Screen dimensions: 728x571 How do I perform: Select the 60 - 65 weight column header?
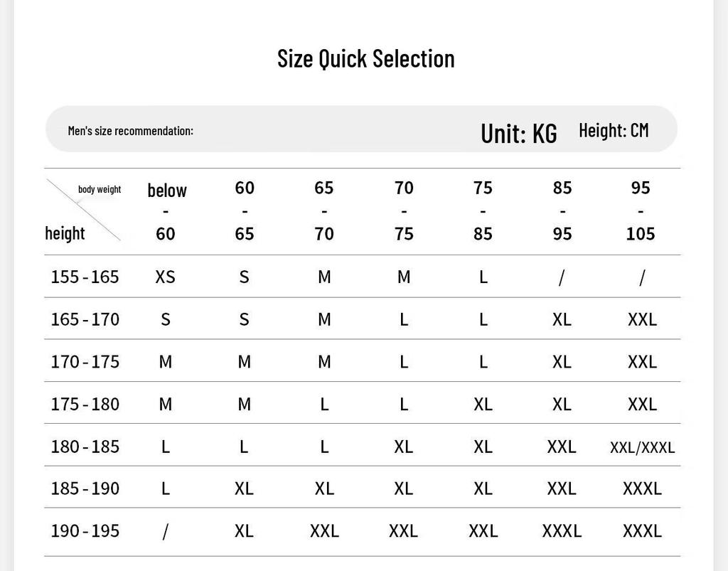[x=245, y=210]
